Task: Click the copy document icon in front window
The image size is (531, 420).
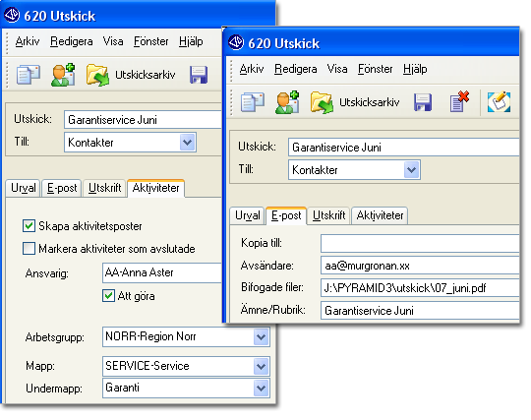Action: (253, 102)
